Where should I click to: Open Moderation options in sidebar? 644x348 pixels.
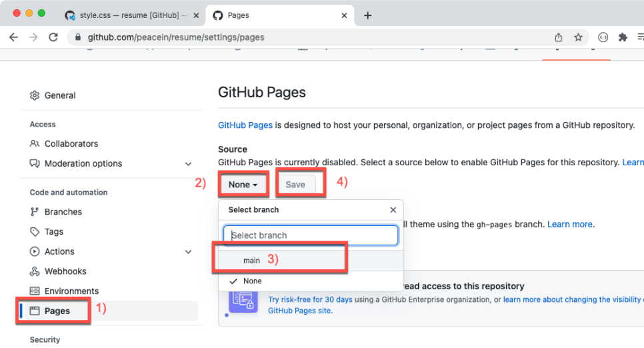[x=83, y=163]
